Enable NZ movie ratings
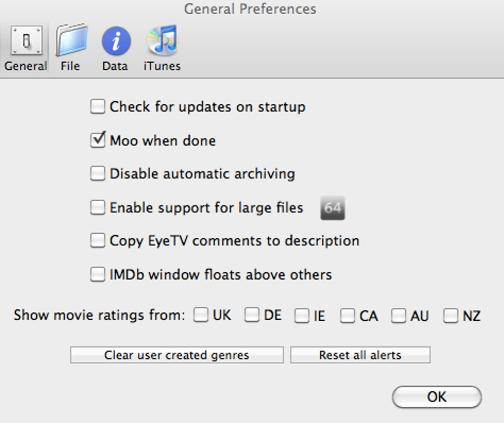The image size is (504, 423). [x=451, y=316]
